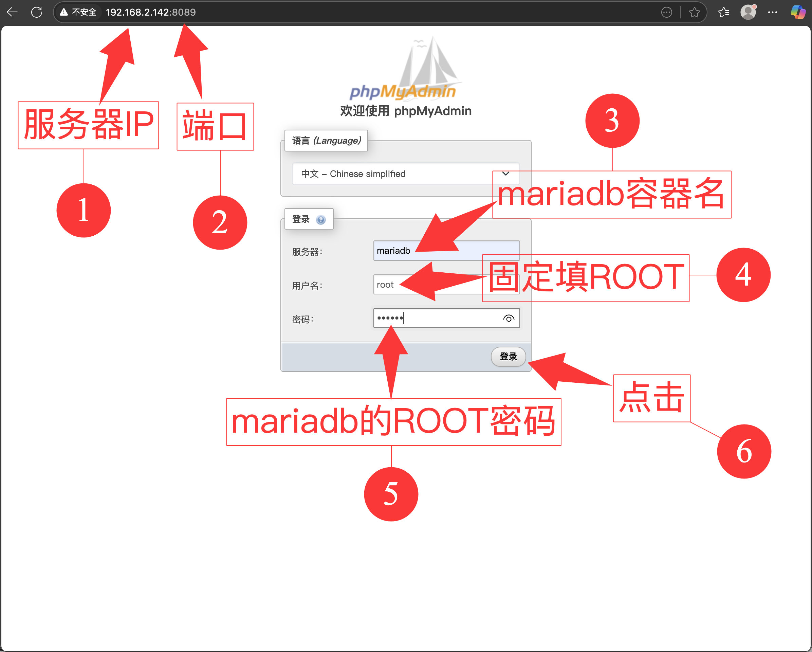This screenshot has height=652, width=812.
Task: Click the address bar reader-mode circle icon
Action: tap(666, 13)
